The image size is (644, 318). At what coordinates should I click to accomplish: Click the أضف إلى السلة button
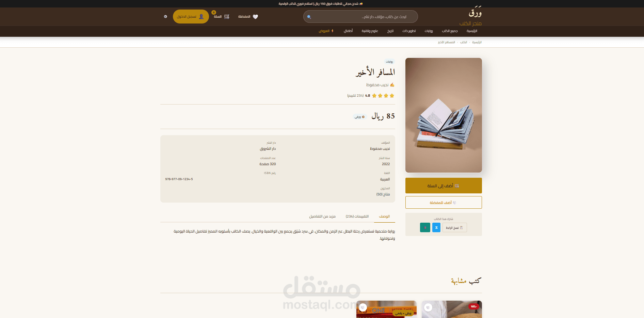coord(444,186)
